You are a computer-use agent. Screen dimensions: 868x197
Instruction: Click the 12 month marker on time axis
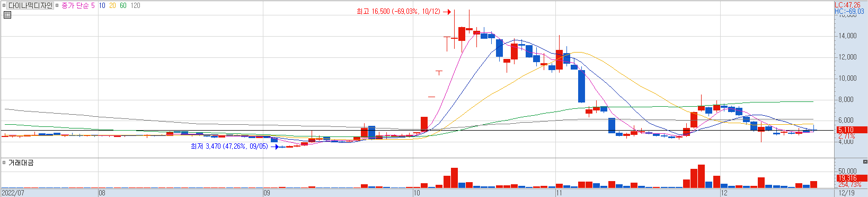(x=724, y=193)
